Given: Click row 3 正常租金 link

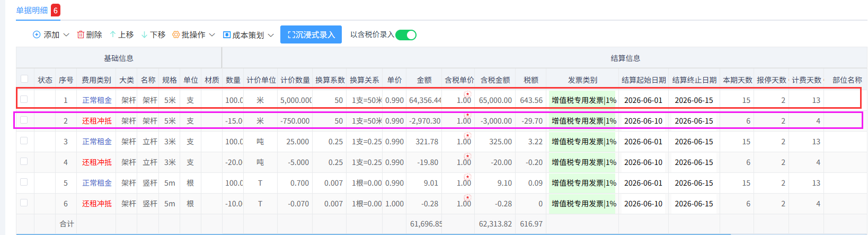Looking at the screenshot, I should point(97,141).
